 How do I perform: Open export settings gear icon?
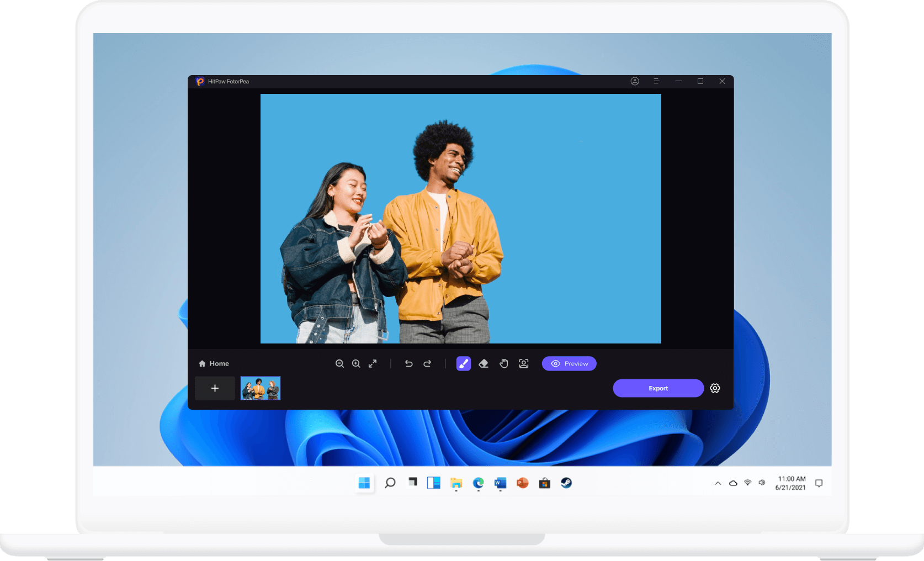point(715,388)
